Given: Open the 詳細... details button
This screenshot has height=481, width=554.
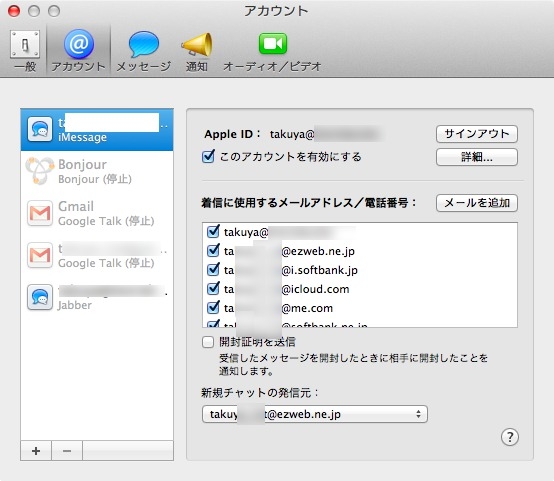Looking at the screenshot, I should click(477, 157).
